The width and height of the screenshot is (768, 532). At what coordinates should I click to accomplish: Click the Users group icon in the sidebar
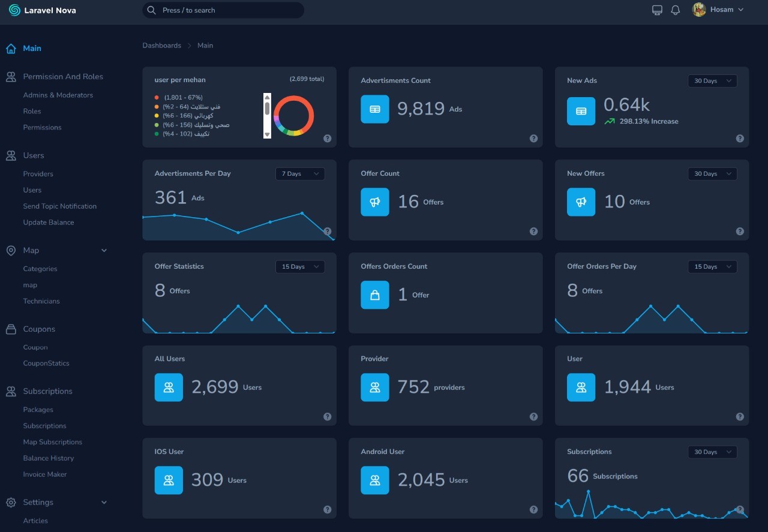[x=10, y=155]
